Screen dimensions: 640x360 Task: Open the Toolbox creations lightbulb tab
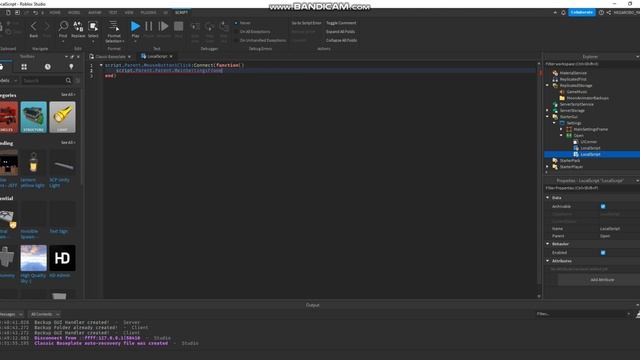tap(71, 67)
